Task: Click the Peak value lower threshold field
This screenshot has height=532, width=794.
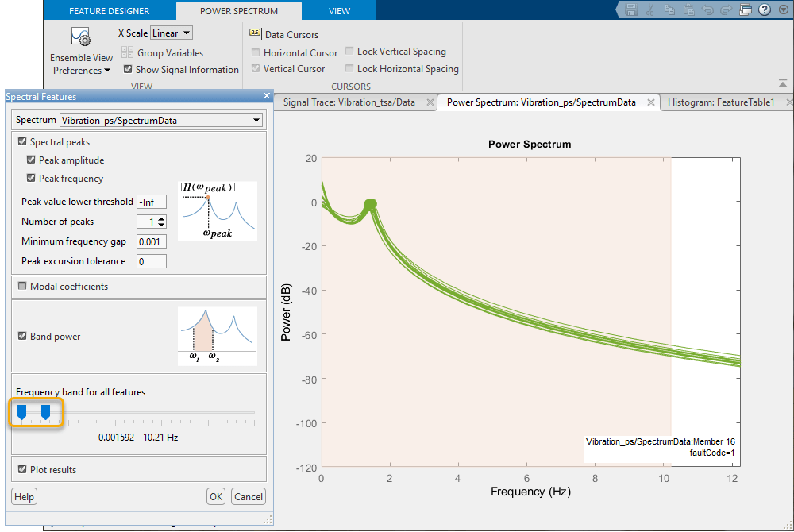Action: pos(152,202)
